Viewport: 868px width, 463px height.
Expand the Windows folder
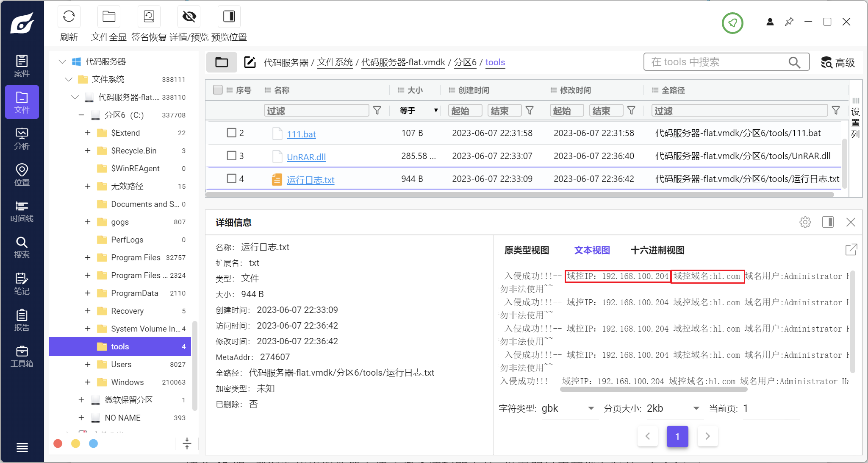(88, 382)
